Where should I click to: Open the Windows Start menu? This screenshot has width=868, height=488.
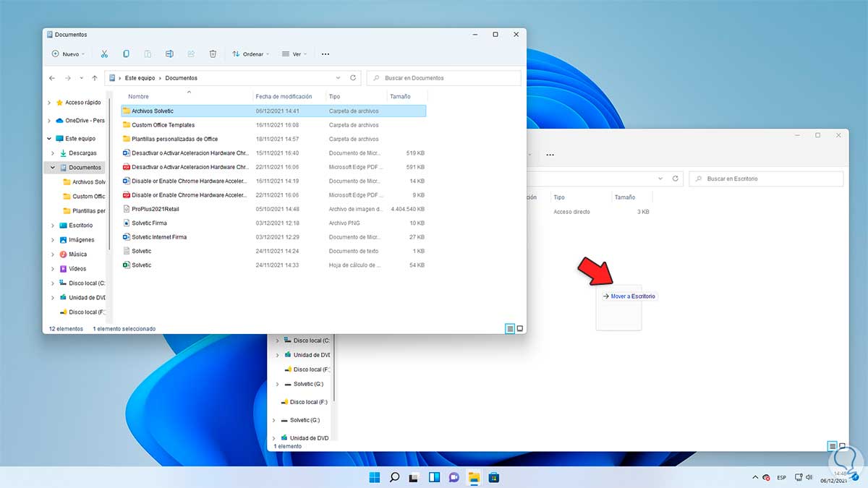coord(375,477)
